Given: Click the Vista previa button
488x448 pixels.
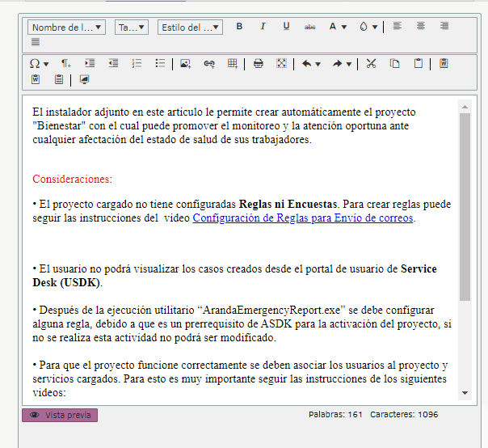Looking at the screenshot, I should (x=60, y=415).
